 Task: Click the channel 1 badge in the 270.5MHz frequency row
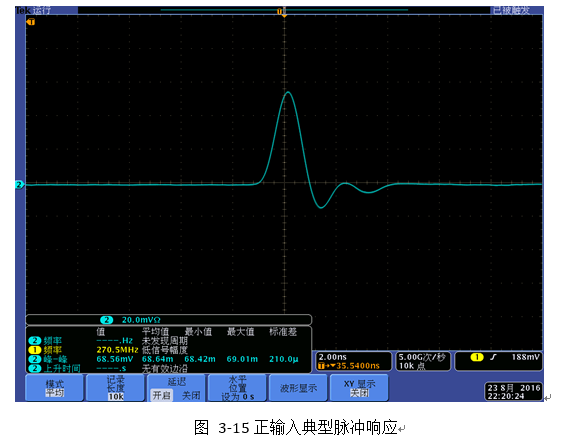pyautogui.click(x=35, y=350)
